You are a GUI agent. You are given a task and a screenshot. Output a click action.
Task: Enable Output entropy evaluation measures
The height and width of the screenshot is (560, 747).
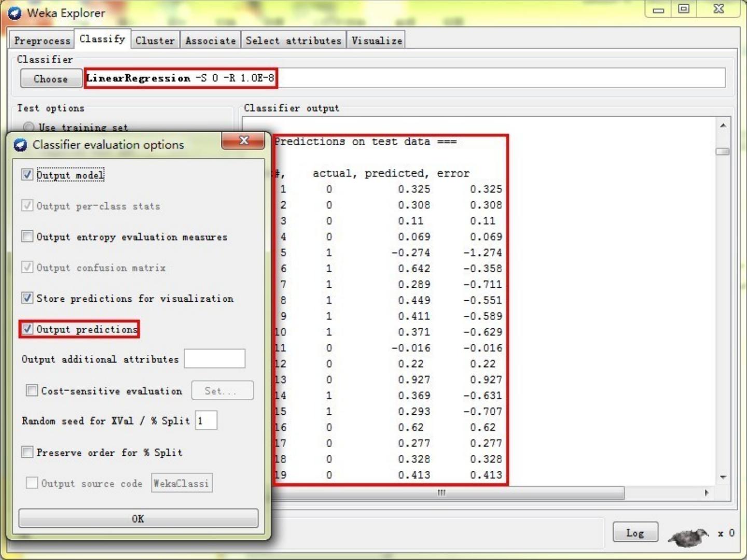[x=27, y=236]
